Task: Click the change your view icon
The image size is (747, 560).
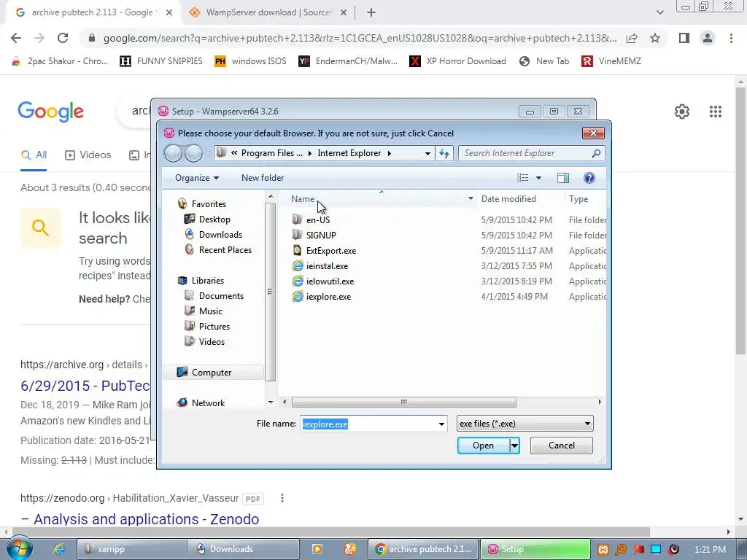Action: coord(522,178)
